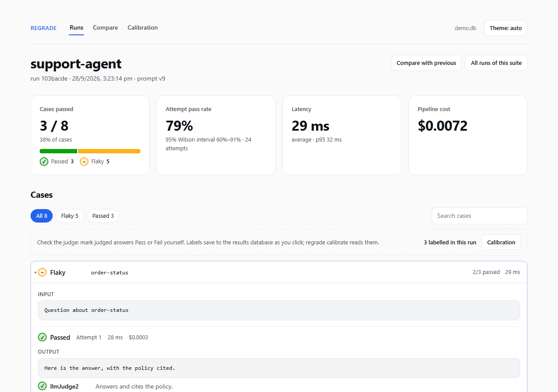The image size is (558, 392).
Task: Click the order-status case name
Action: pyautogui.click(x=109, y=273)
